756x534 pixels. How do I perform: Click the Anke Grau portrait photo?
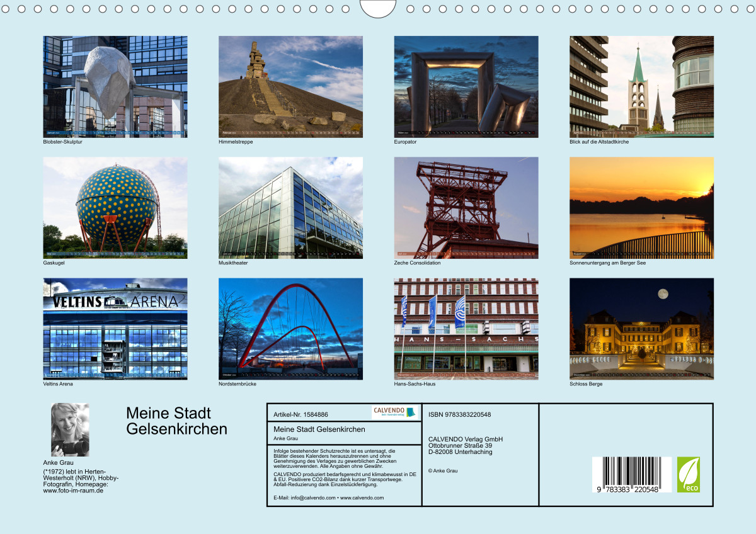70,429
